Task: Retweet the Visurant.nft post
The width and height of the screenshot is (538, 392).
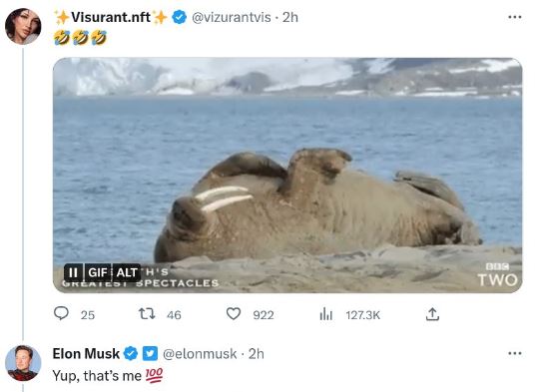Action: pos(147,313)
